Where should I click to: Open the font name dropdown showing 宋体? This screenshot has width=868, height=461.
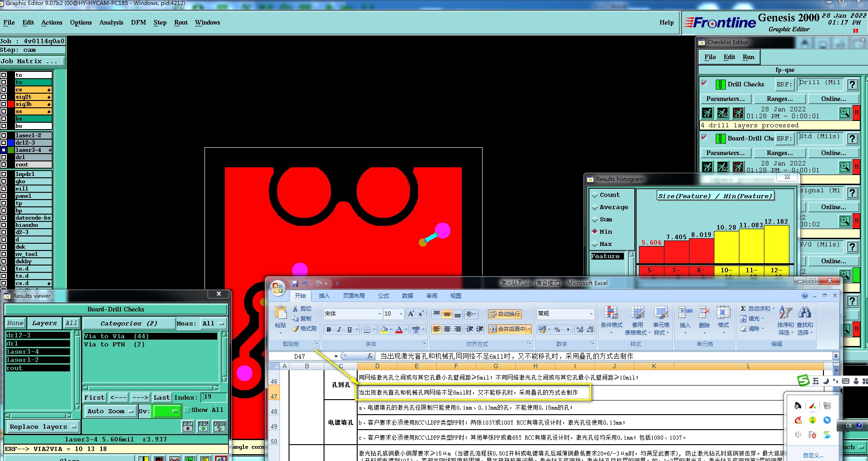pyautogui.click(x=379, y=314)
